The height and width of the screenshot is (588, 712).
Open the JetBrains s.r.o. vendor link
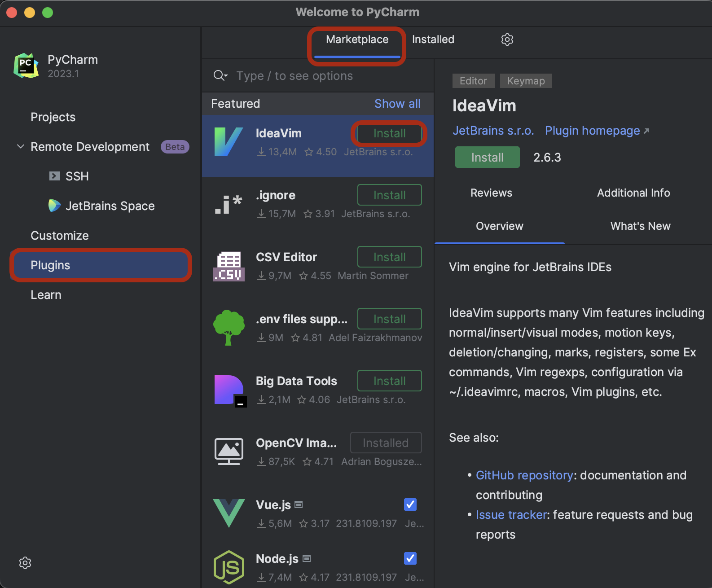click(x=493, y=131)
